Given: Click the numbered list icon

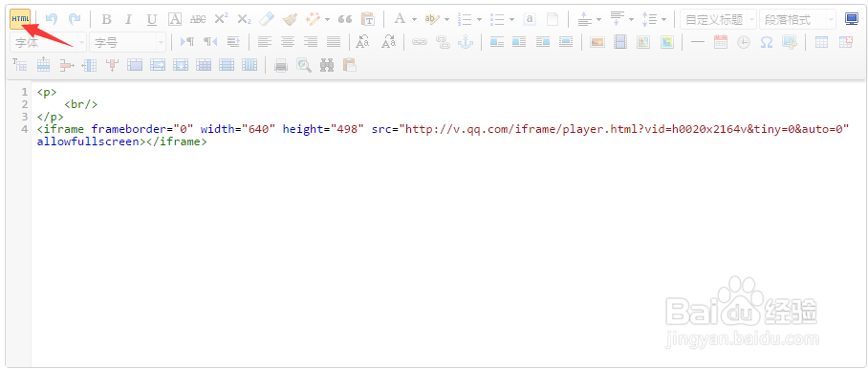Looking at the screenshot, I should tap(465, 20).
